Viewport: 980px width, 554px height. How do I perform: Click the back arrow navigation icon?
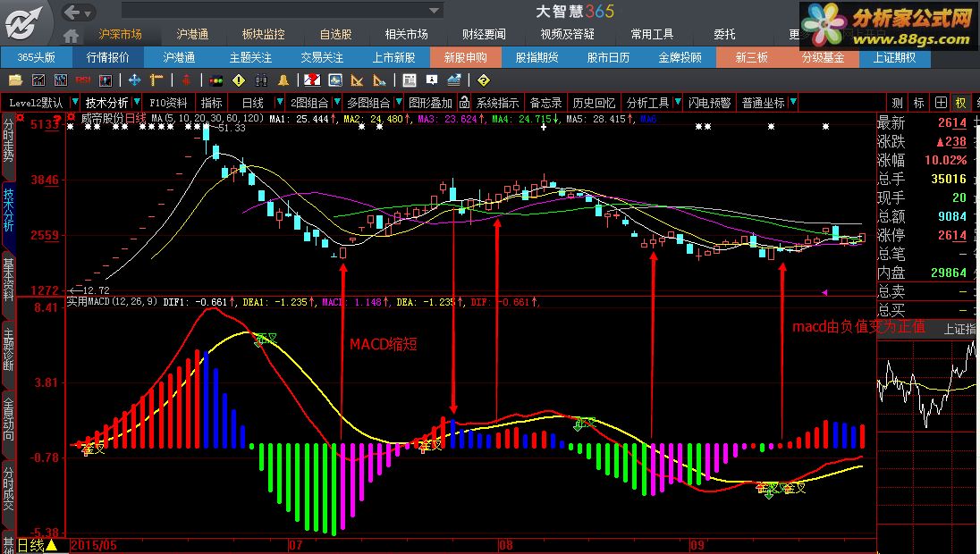(x=72, y=12)
